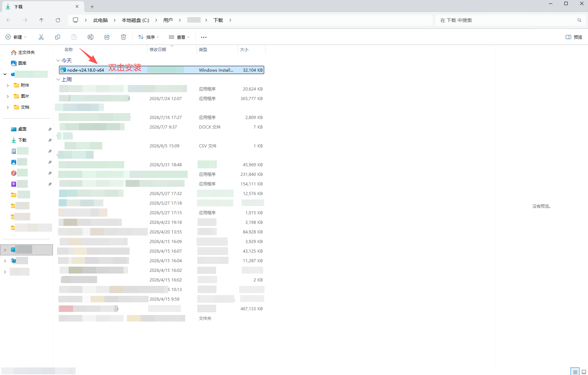Viewport: 588px width, 375px height.
Task: Click the search magnifier icon
Action: 579,20
